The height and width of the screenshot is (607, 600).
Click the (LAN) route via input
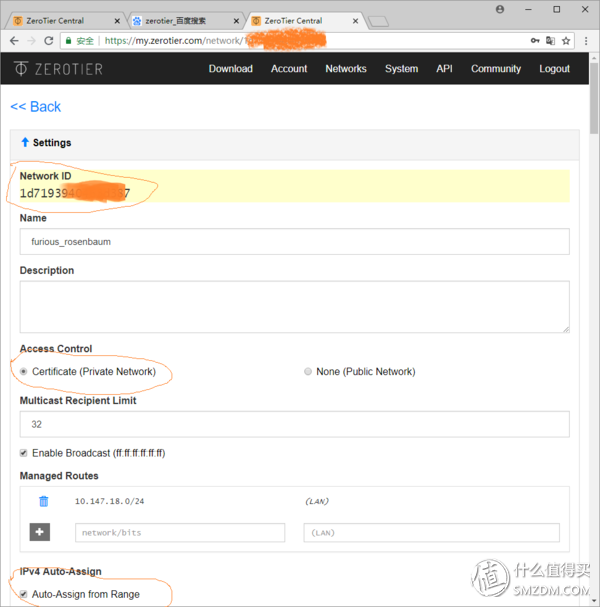coord(432,533)
